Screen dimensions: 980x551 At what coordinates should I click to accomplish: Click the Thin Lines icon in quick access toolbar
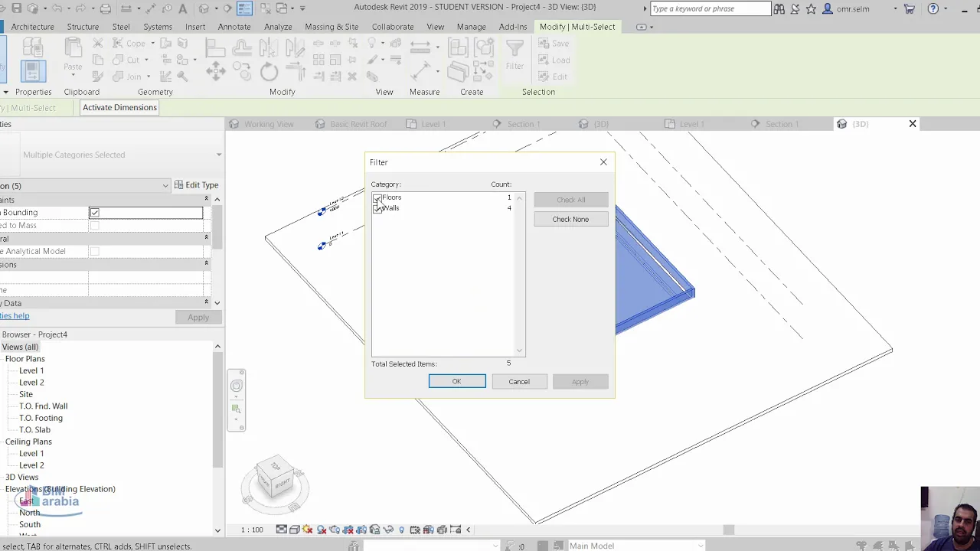point(244,8)
